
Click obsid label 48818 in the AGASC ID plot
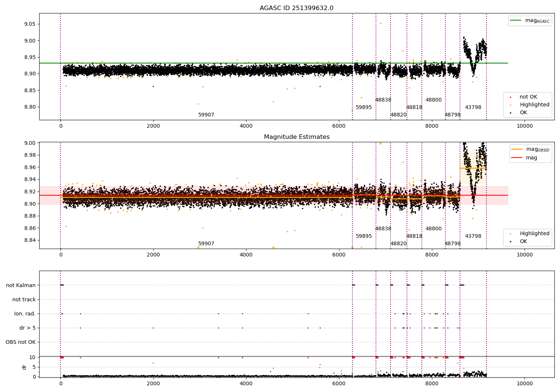(414, 108)
